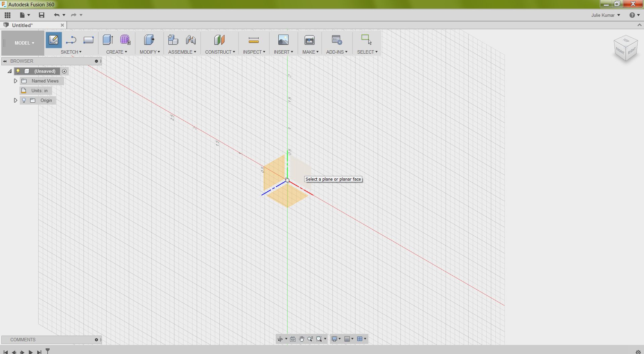Viewport: 644px width, 354px height.
Task: Open the CONSTRUCT menu
Action: (220, 52)
